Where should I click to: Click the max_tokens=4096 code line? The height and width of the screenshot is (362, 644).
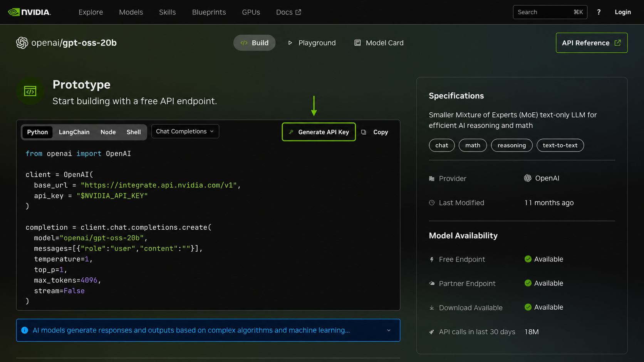point(67,280)
